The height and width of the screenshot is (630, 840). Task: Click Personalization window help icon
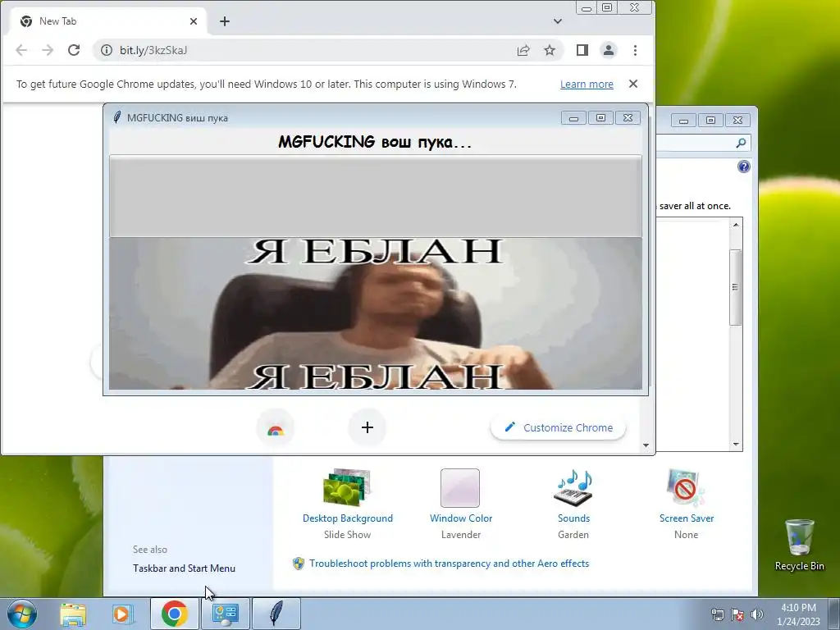[743, 167]
